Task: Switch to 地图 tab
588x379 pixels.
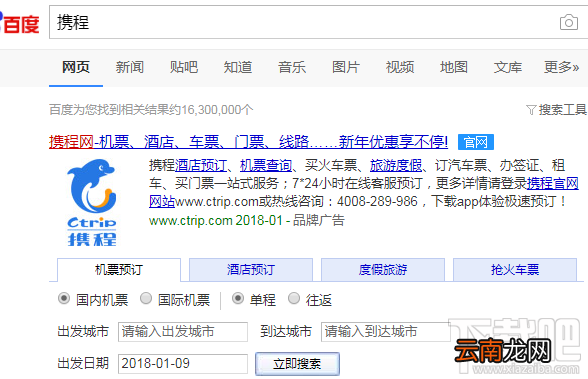Action: 454,67
